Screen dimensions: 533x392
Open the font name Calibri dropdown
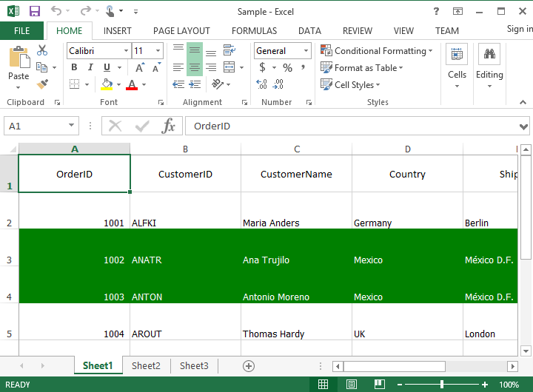[x=124, y=51]
